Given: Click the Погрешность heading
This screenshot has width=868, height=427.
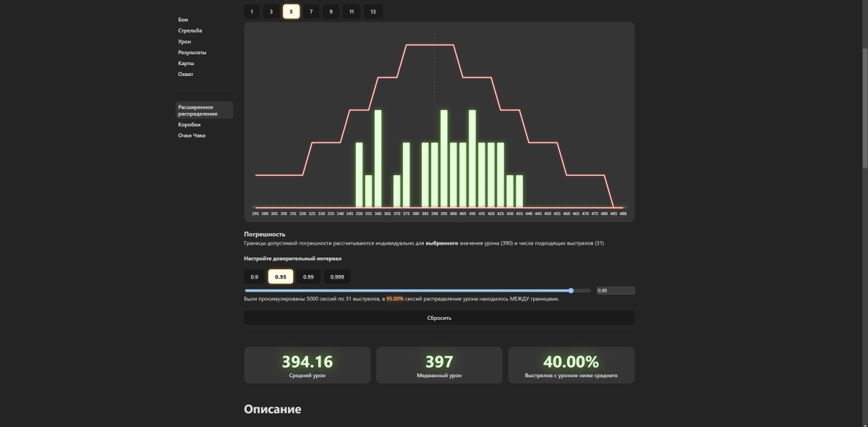Looking at the screenshot, I should coord(265,234).
